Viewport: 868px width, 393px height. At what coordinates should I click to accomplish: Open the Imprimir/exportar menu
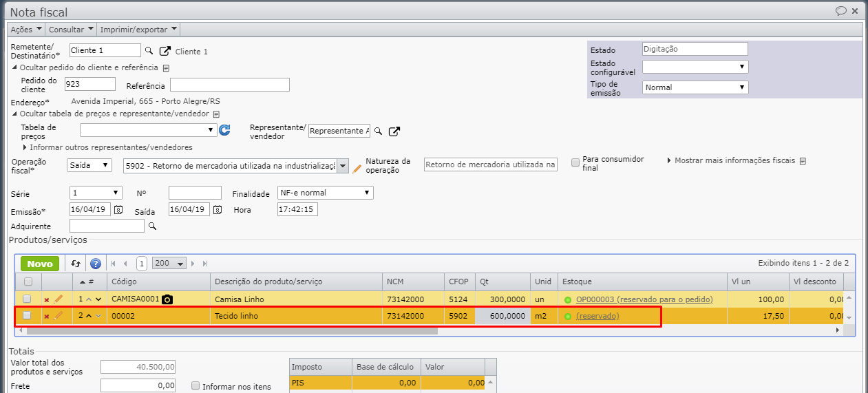pos(138,30)
